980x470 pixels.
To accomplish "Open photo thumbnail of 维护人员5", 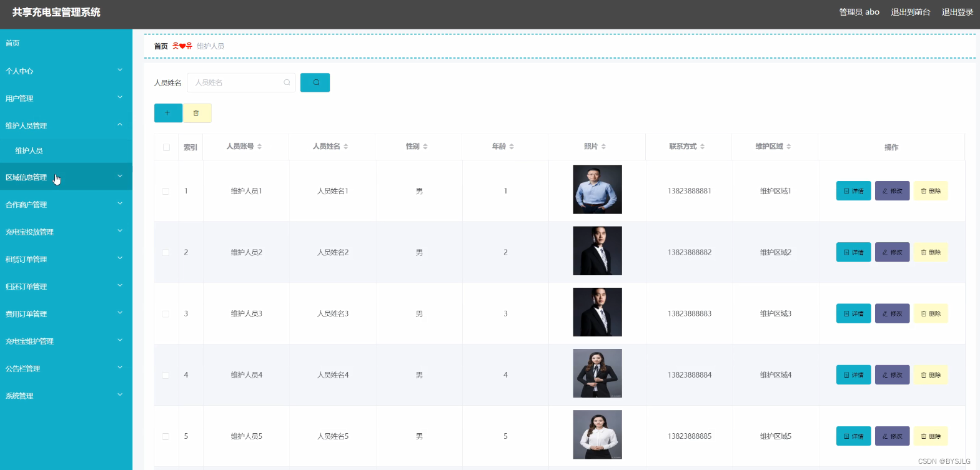I will pos(597,434).
